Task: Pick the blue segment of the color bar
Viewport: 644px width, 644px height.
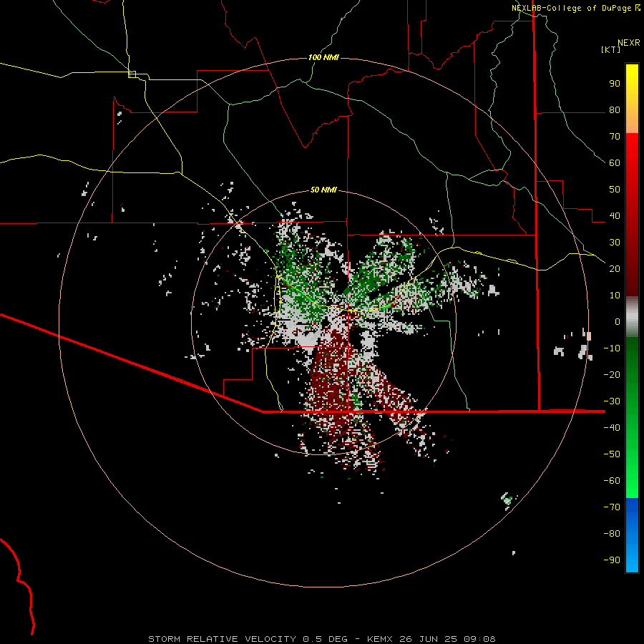Action: 632,535
